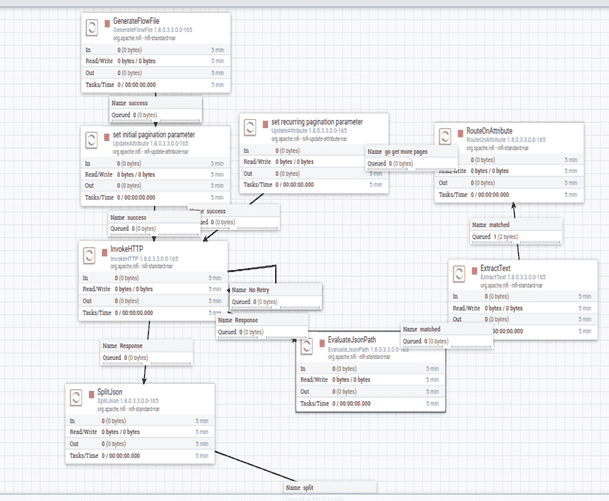The width and height of the screenshot is (609, 501).
Task: Click the InvokeHTTP processor icon
Action: click(x=93, y=254)
